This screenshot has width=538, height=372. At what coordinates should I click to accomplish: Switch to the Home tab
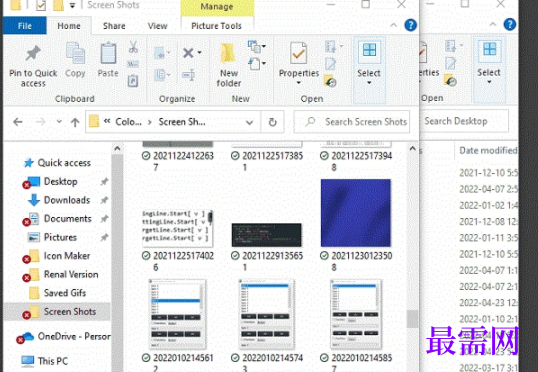69,26
